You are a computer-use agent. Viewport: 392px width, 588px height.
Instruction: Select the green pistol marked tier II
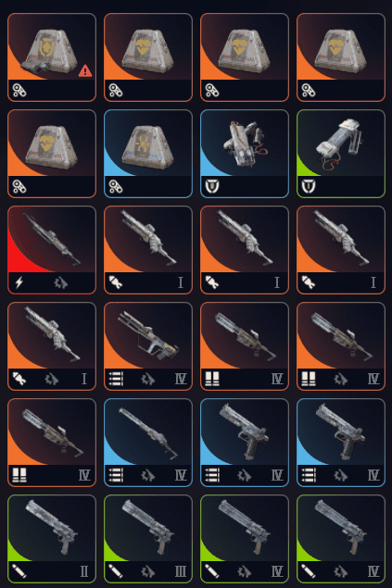(52, 539)
